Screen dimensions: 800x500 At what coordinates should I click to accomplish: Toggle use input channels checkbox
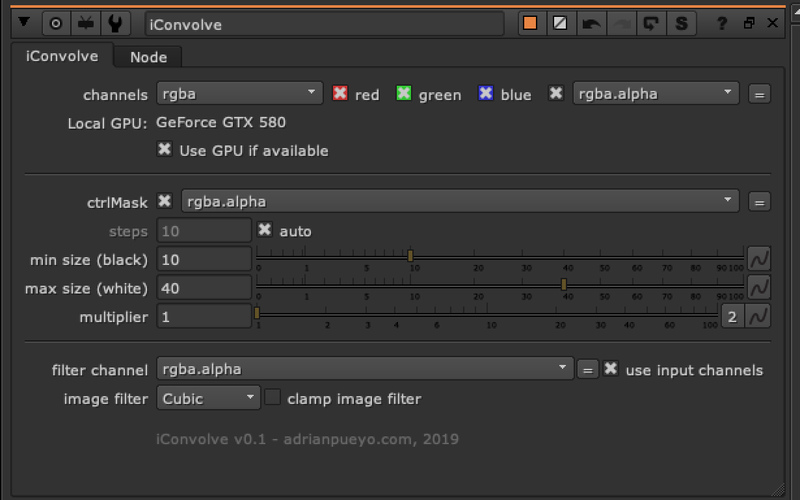point(611,368)
